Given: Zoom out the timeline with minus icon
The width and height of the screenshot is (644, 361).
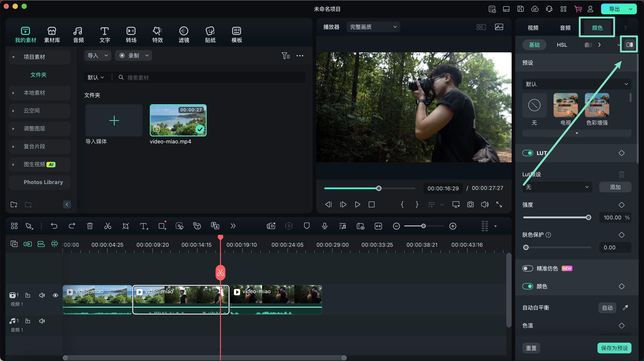Looking at the screenshot, I should tap(396, 226).
